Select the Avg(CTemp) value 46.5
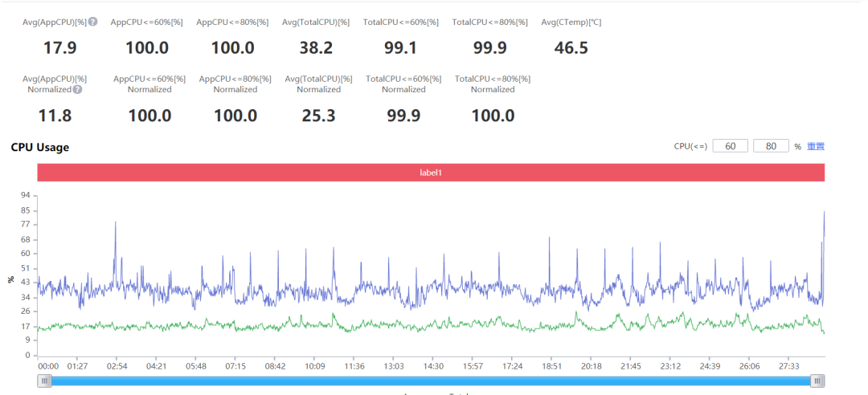This screenshot has width=868, height=395. [571, 47]
